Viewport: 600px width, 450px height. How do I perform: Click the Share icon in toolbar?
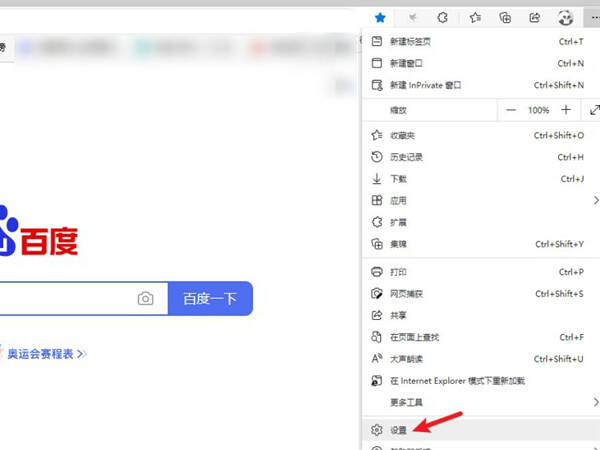535,18
